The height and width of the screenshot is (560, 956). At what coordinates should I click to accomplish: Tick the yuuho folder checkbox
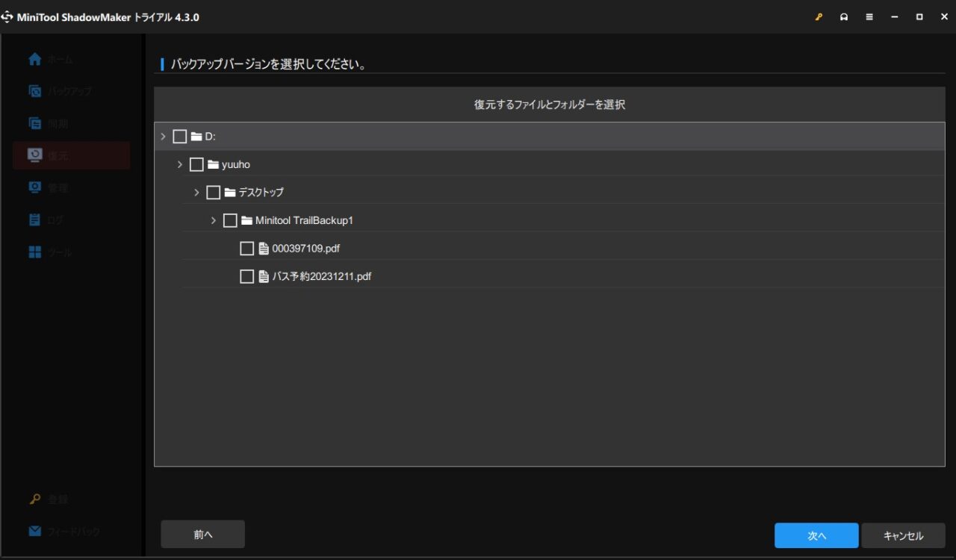tap(196, 164)
